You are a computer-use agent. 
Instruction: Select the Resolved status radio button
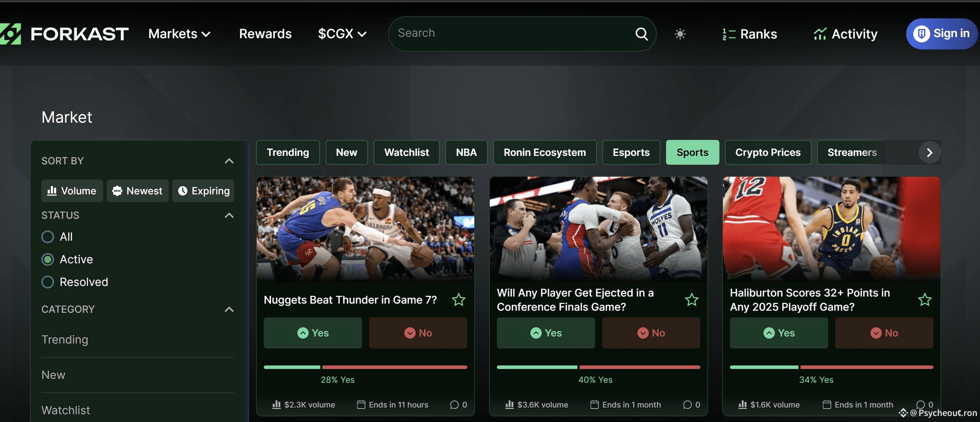pyautogui.click(x=48, y=282)
